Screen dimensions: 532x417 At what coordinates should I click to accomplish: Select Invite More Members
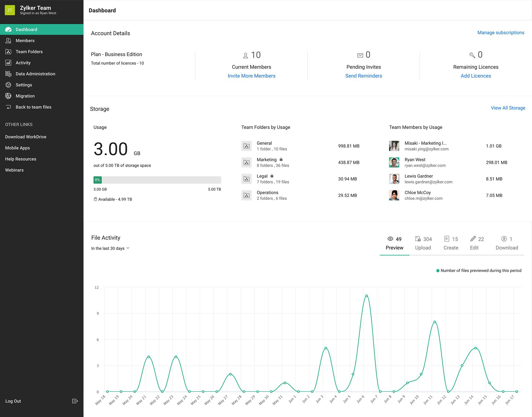tap(252, 76)
